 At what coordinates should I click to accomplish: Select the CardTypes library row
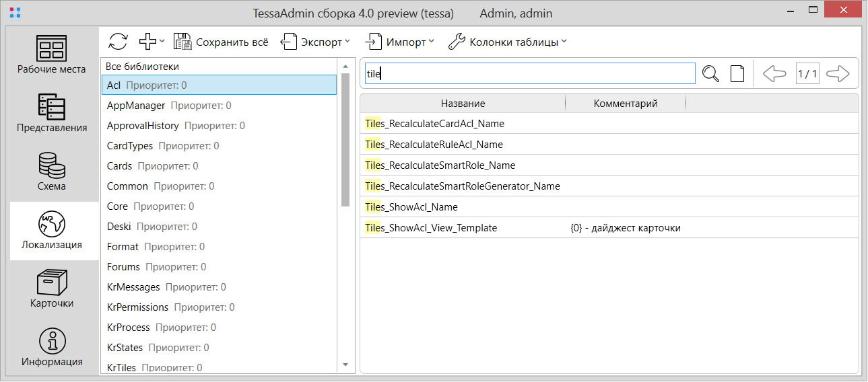[219, 146]
